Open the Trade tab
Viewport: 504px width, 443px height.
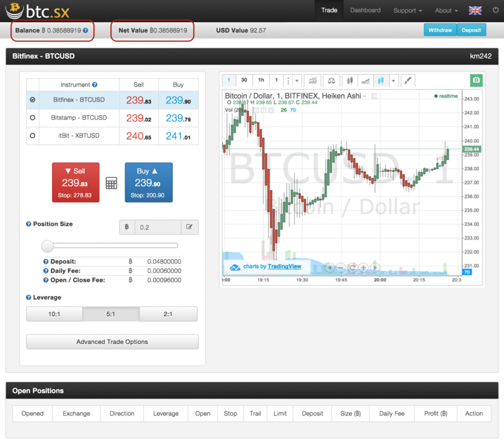coord(329,11)
